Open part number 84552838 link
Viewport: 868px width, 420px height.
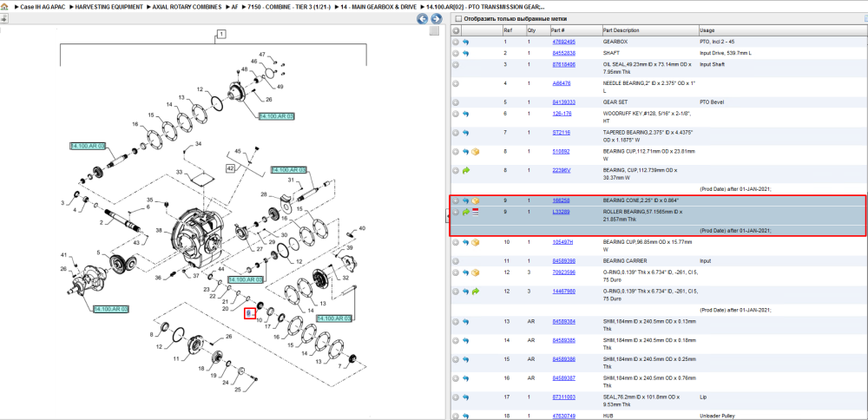pyautogui.click(x=563, y=53)
